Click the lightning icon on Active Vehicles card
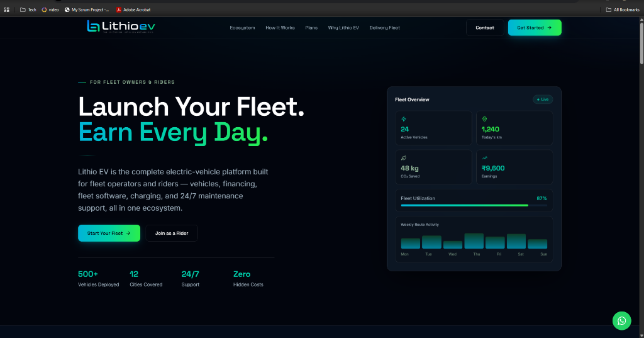Screen dimensions: 644x338 [x=404, y=119]
